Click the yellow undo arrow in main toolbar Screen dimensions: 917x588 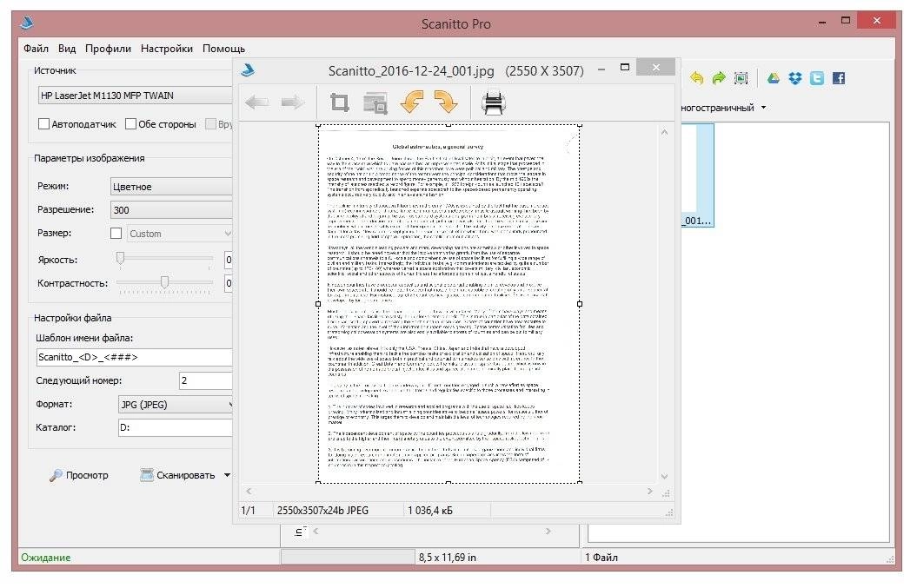click(x=696, y=78)
